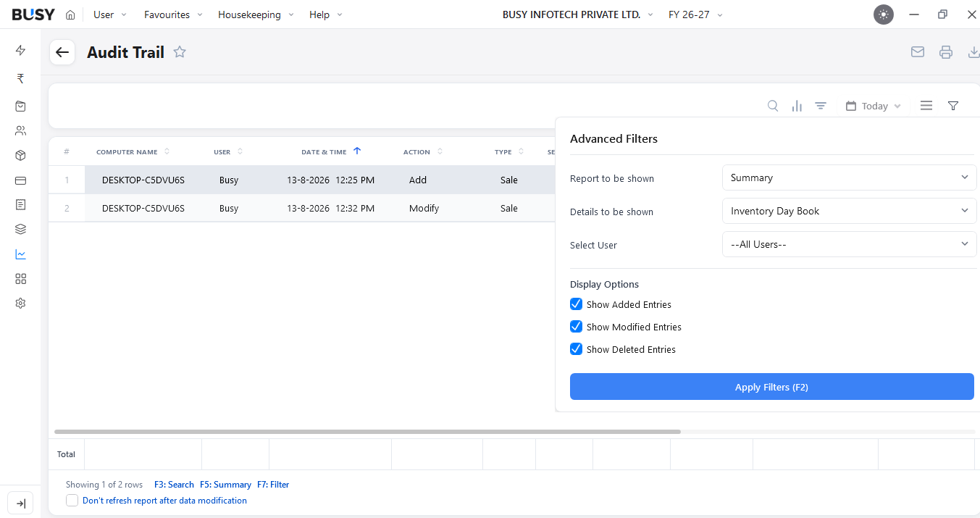
Task: Open company name BUSY INFOTECH dropdown
Action: [578, 14]
